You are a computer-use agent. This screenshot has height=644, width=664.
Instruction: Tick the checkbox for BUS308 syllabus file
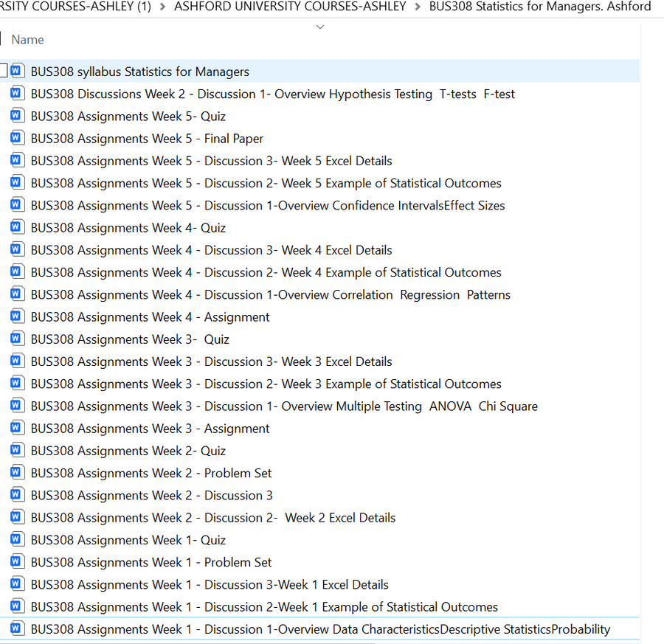[4, 71]
